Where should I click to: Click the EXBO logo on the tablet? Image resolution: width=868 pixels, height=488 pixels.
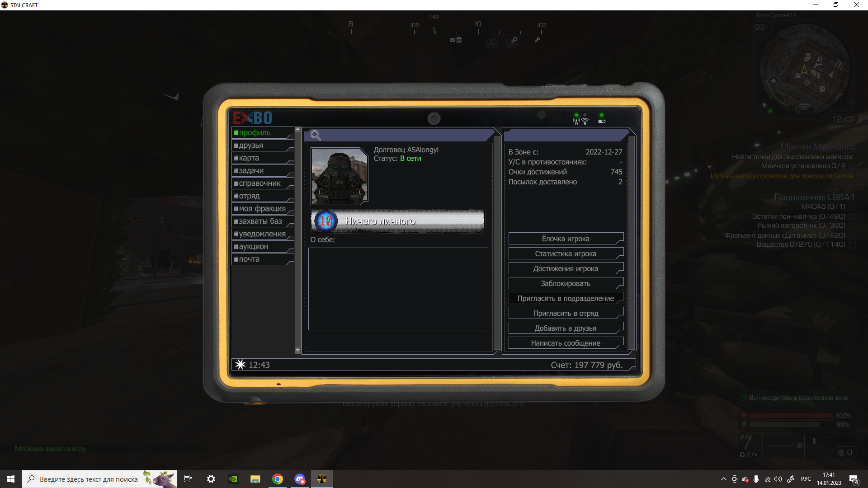pos(252,118)
